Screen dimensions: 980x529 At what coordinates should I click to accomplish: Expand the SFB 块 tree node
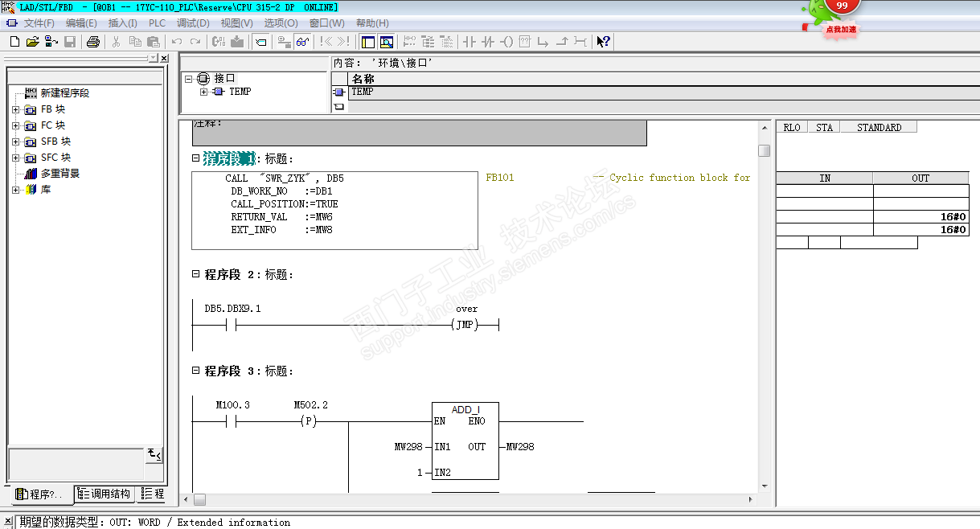pos(15,141)
